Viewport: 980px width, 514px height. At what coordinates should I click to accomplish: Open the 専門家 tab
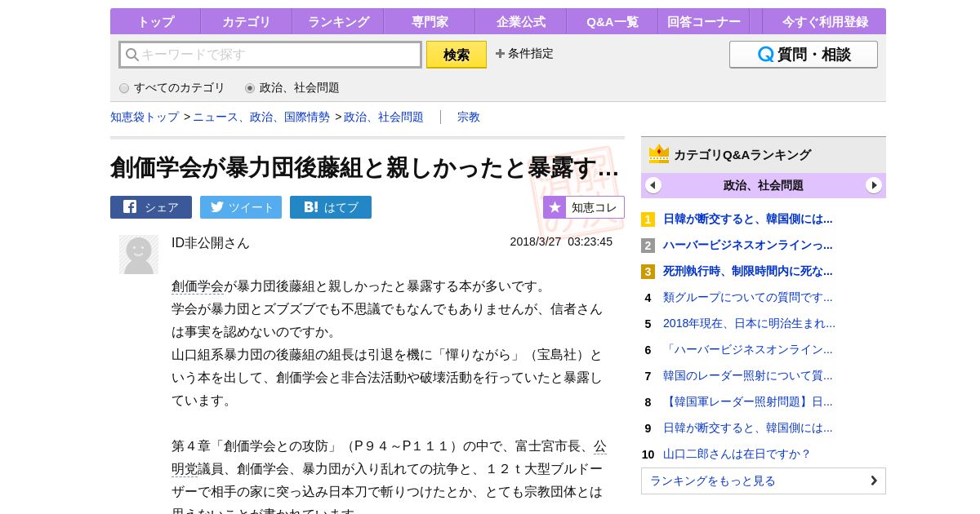429,21
